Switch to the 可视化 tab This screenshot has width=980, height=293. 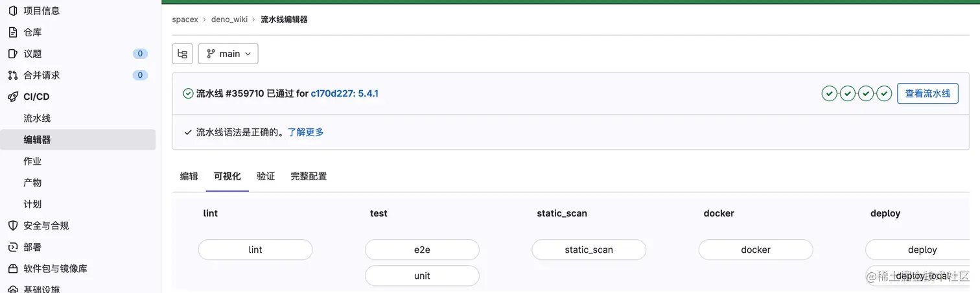tap(227, 176)
